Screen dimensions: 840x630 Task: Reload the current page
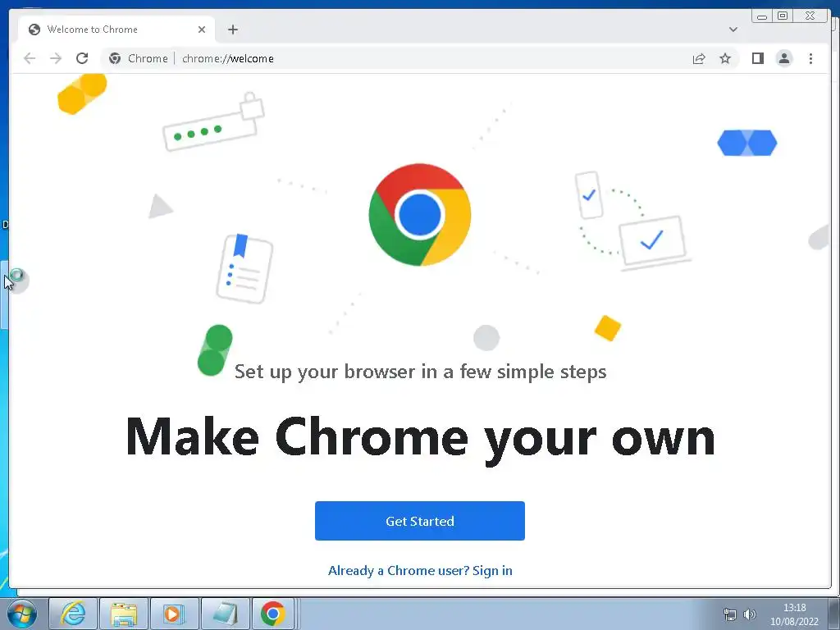(x=82, y=58)
